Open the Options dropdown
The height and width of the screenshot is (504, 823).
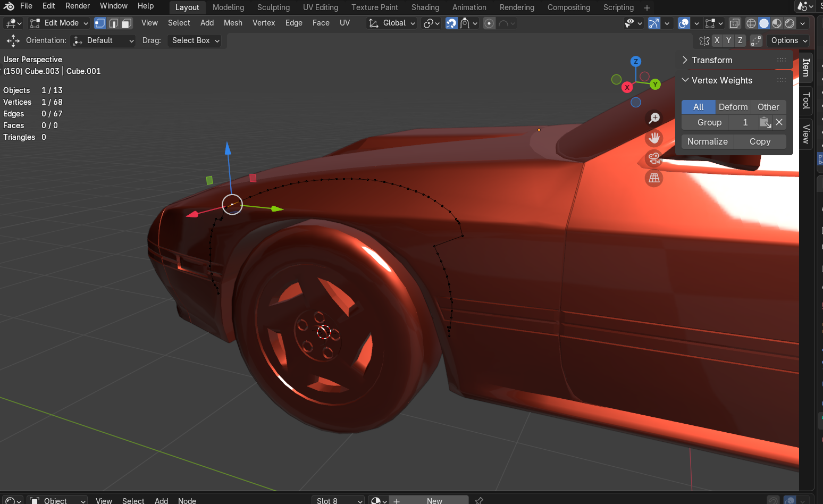pyautogui.click(x=789, y=40)
